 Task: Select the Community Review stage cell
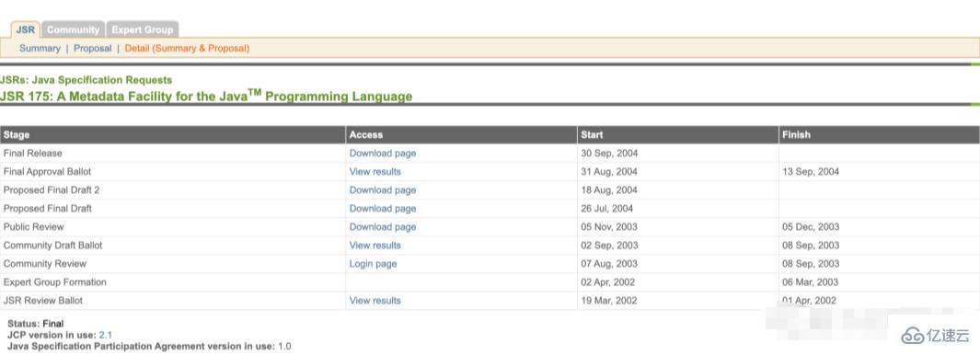pyautogui.click(x=172, y=264)
